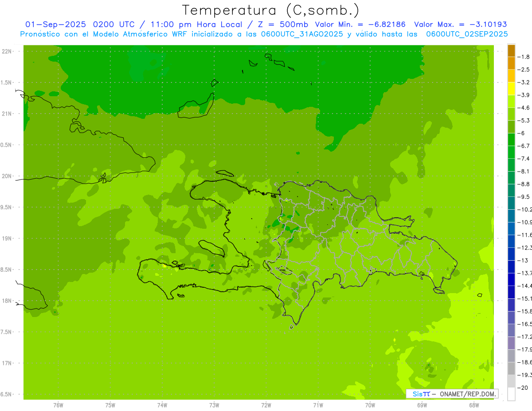Click the teal swatch between -9.5 and -10.2
Viewport: 532px width, 411px height.
point(511,203)
